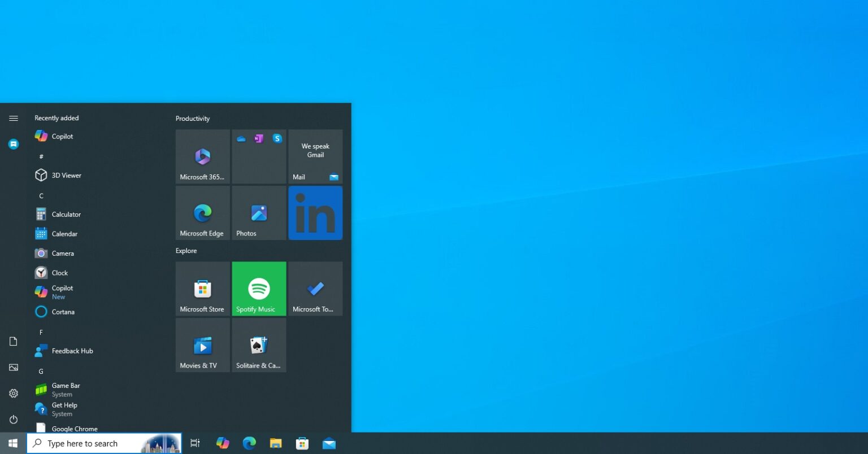This screenshot has width=868, height=454.
Task: Launch the Clock app
Action: pos(59,272)
